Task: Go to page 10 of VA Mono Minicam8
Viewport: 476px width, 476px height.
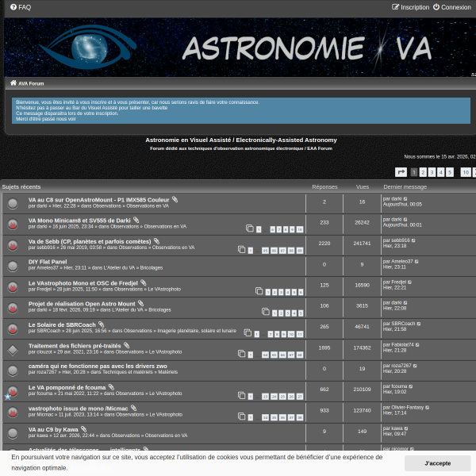Action: pyautogui.click(x=300, y=229)
